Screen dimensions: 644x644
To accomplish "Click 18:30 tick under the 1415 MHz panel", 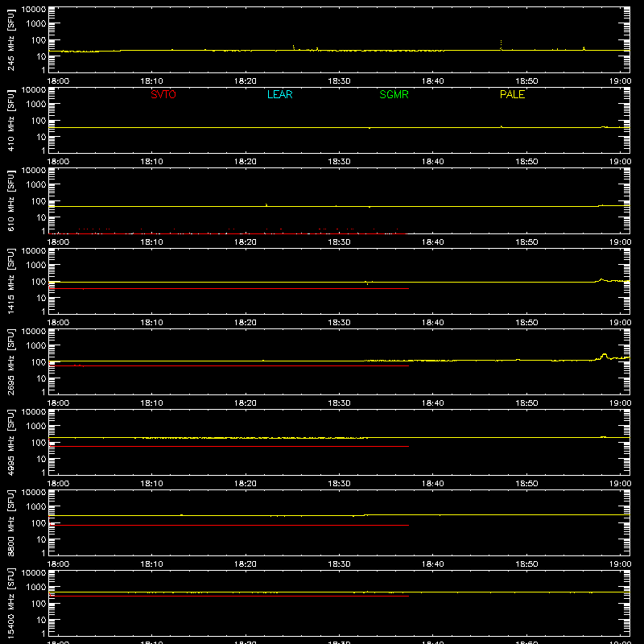I will pyautogui.click(x=339, y=323).
